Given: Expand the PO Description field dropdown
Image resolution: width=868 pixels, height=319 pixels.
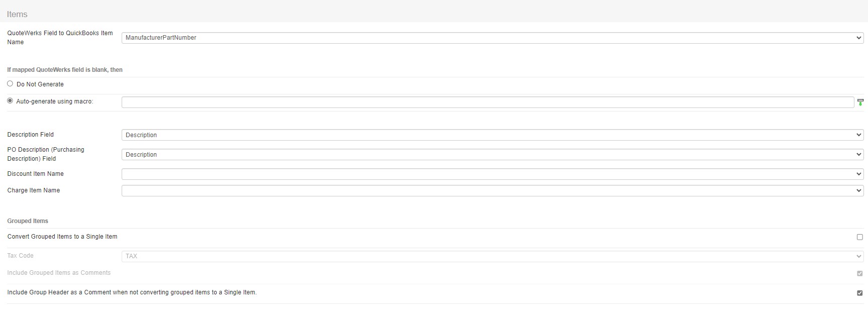Looking at the screenshot, I should (492, 155).
